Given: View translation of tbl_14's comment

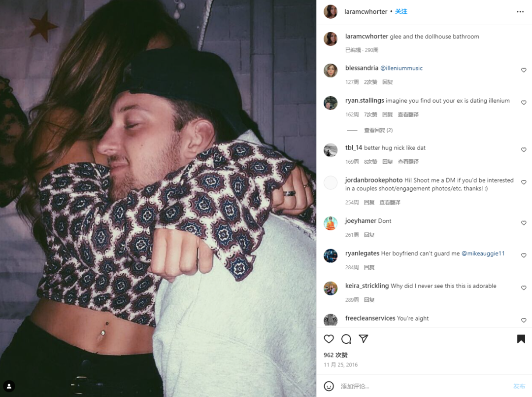Looking at the screenshot, I should coord(408,162).
